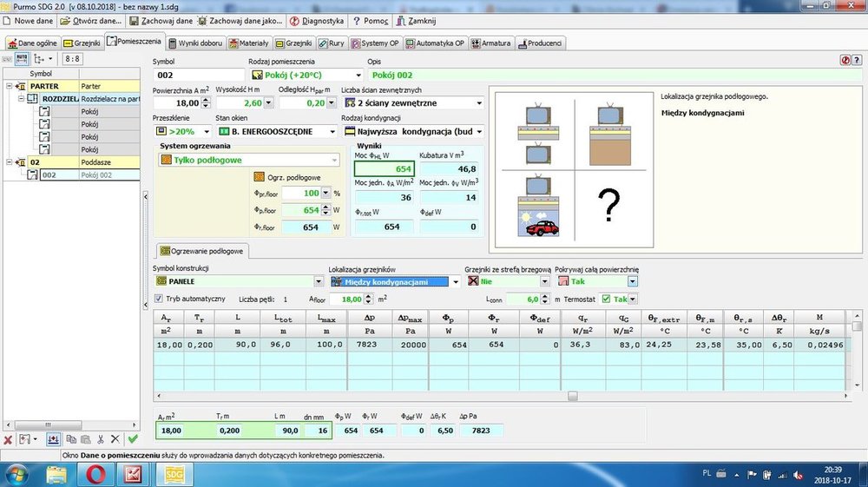Click the red X delete icon at bottom left

click(8, 439)
